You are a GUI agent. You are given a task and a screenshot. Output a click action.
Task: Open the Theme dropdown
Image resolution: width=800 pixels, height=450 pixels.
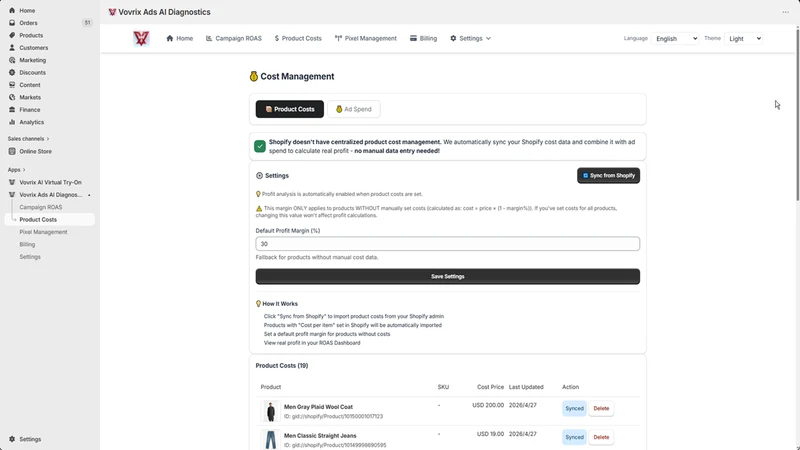coord(743,39)
